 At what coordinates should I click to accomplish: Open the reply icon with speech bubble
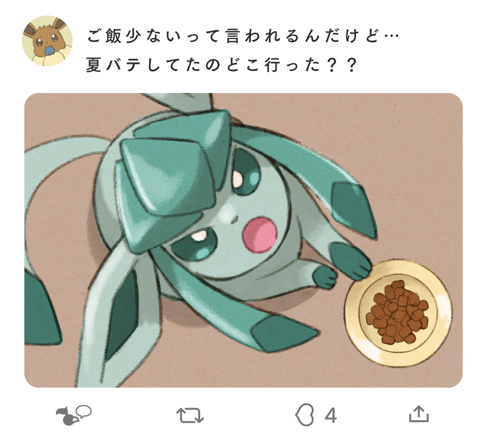point(74,415)
